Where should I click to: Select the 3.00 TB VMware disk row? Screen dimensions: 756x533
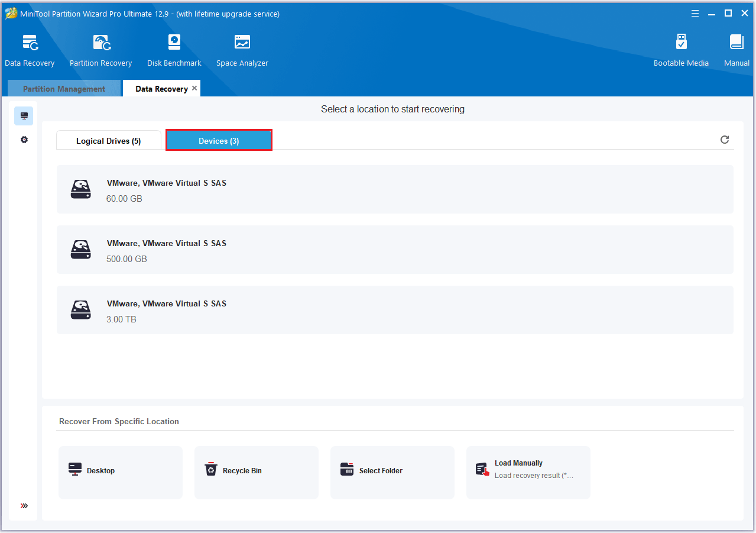395,310
